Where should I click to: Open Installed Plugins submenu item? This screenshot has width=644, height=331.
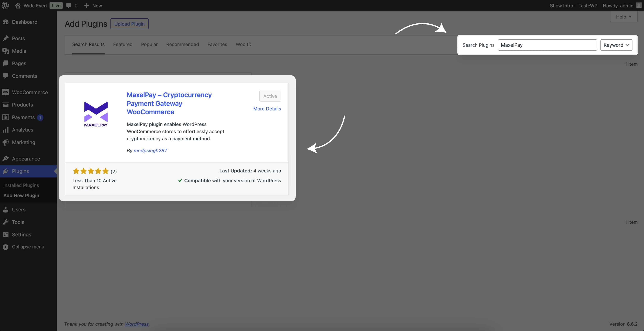(21, 185)
